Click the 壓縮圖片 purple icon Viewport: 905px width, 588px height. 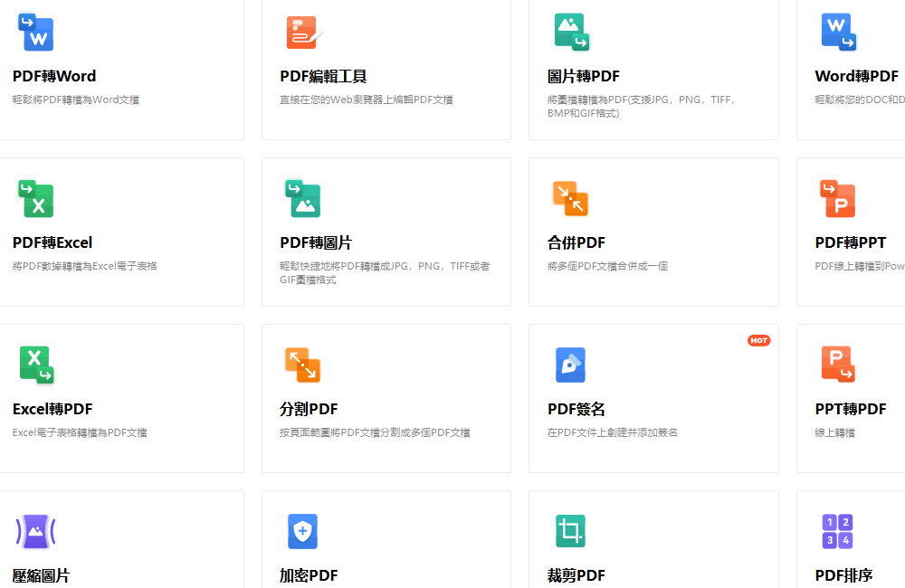pos(35,531)
